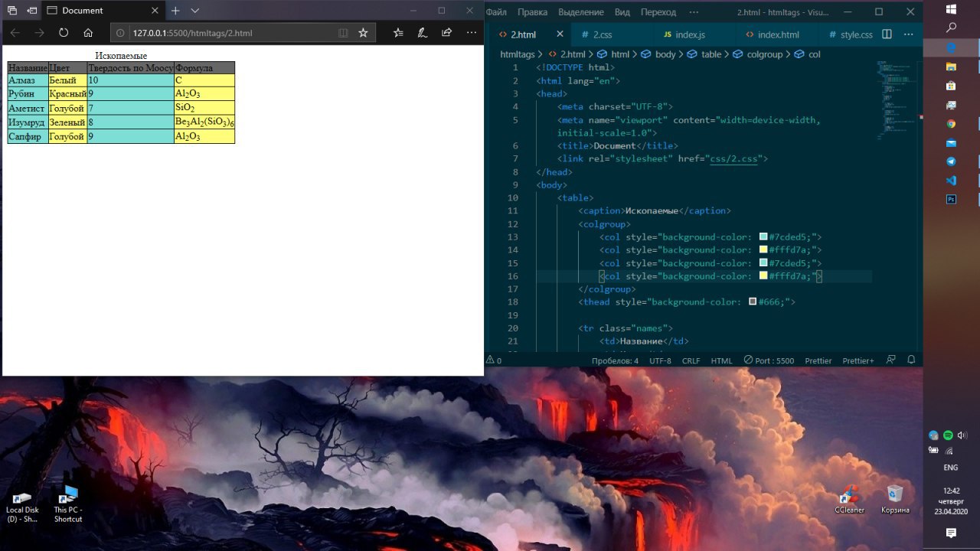The image size is (980, 551).
Task: Add web notes with the pen icon
Action: click(422, 33)
